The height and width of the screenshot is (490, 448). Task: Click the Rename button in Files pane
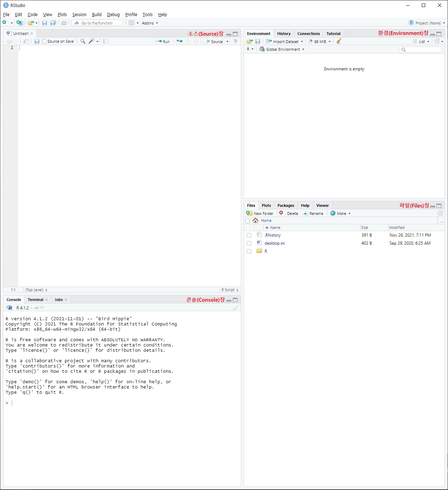tap(313, 213)
